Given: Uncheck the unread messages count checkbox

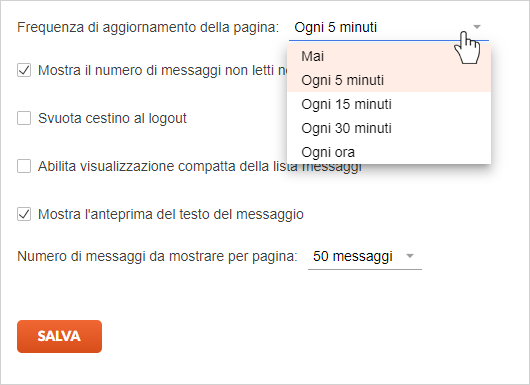Looking at the screenshot, I should tap(24, 70).
